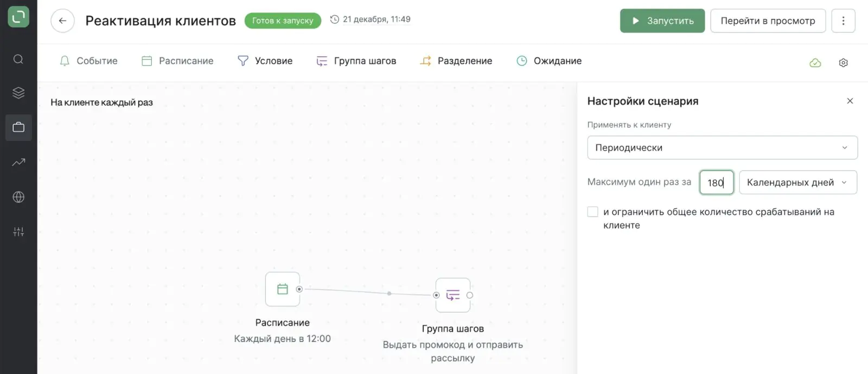
Task: Add an Ожидание block from toolbar
Action: [549, 61]
